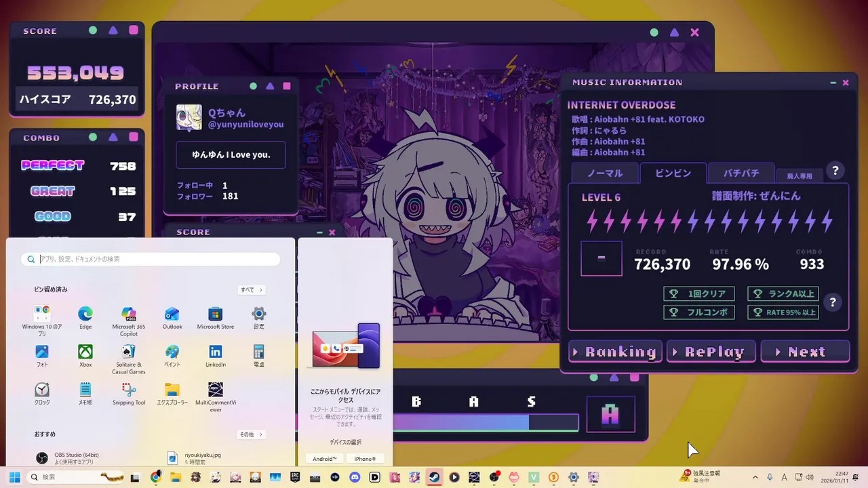Click the purple triangle on PROFILE panel
Screen dimensions: 868x488
[270, 86]
